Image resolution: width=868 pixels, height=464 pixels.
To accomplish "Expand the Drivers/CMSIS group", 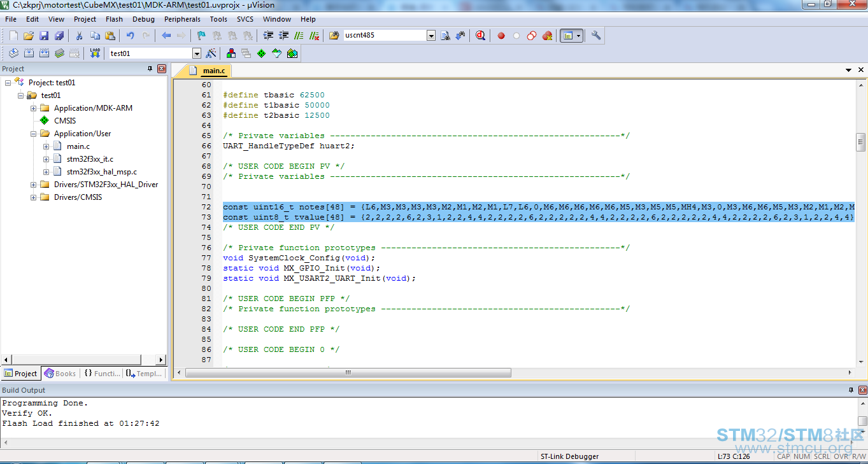I will tap(33, 197).
